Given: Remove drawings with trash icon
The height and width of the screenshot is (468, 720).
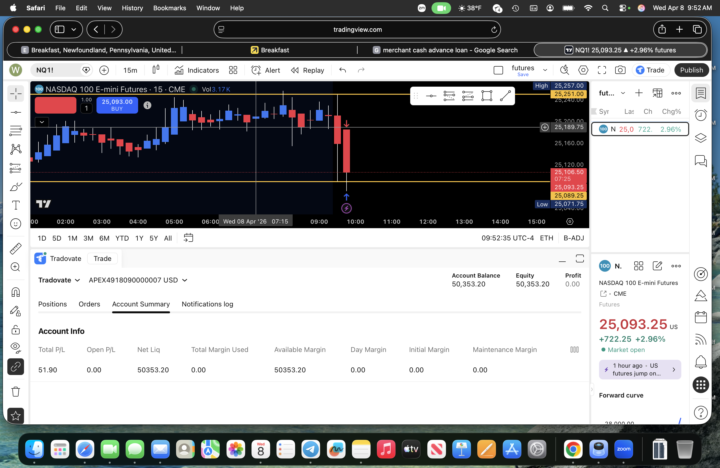Looking at the screenshot, I should point(16,392).
